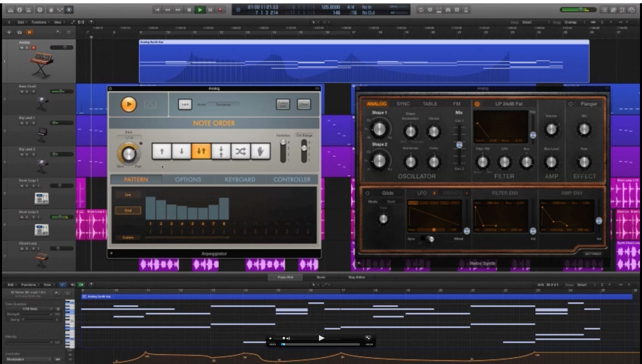Open the Functions menu above the tracks

pyautogui.click(x=39, y=22)
